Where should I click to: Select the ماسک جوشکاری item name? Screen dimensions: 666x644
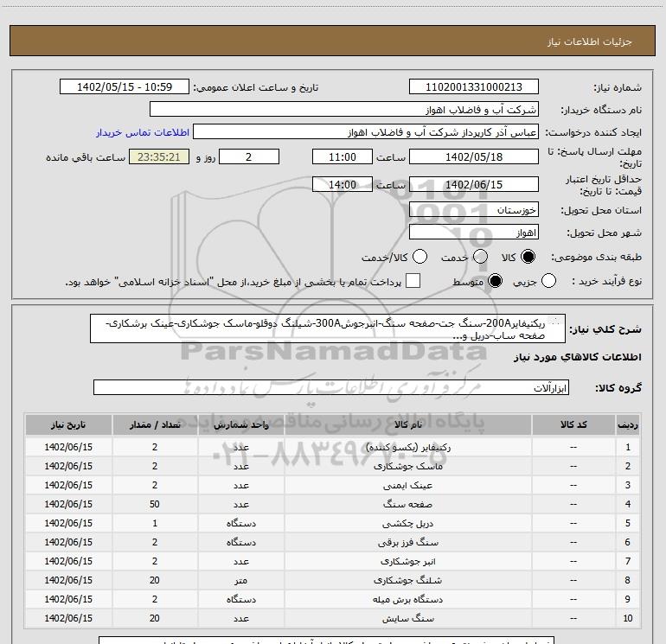point(407,466)
